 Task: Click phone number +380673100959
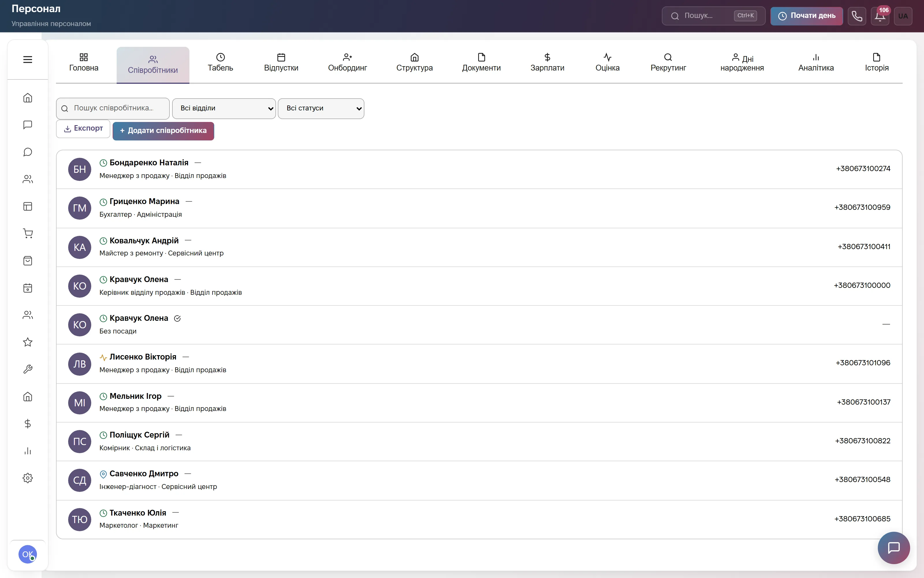click(x=862, y=208)
